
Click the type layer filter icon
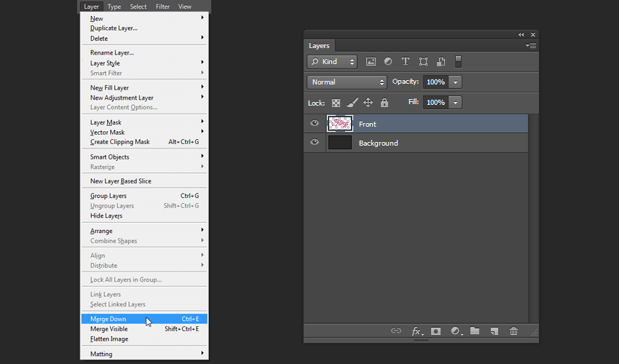(406, 62)
